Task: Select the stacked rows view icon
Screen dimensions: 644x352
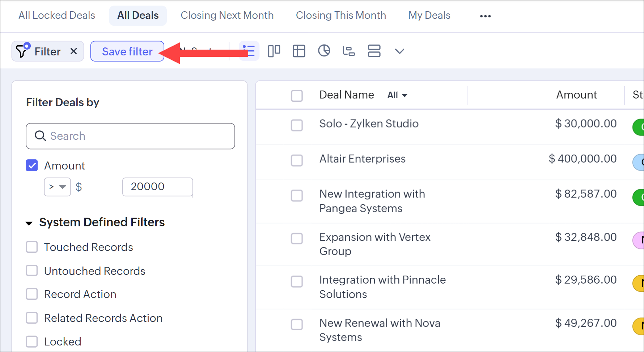Action: pyautogui.click(x=374, y=51)
